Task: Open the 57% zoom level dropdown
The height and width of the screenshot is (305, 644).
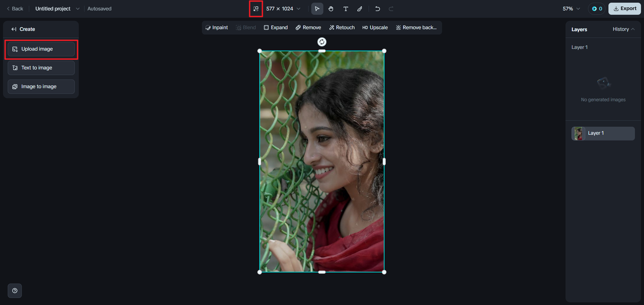Action: (571, 9)
